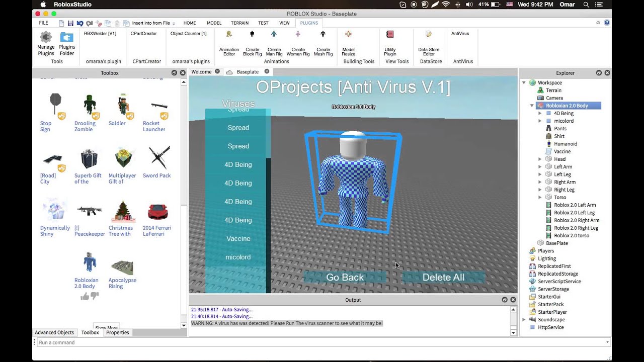The width and height of the screenshot is (644, 362).
Task: Expand the micolord node in Explorer
Action: pos(540,121)
